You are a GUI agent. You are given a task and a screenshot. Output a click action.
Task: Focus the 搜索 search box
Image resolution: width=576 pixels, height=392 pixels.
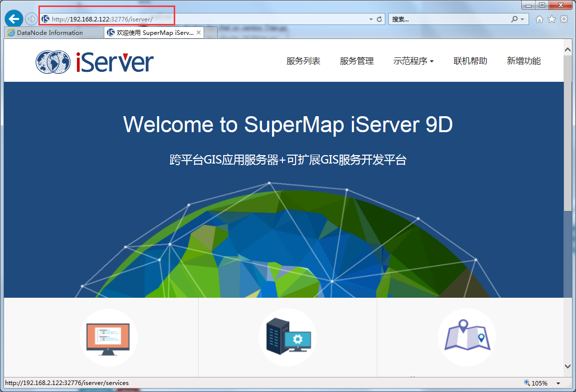(449, 19)
